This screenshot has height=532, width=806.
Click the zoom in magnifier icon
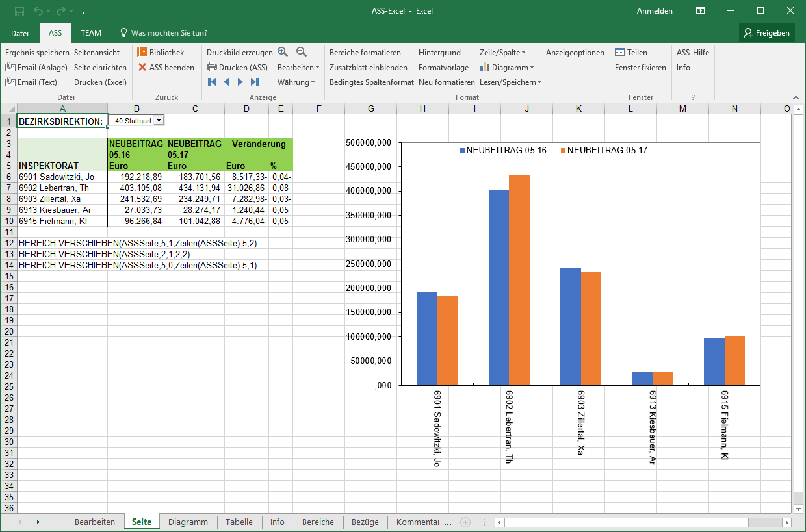point(283,52)
